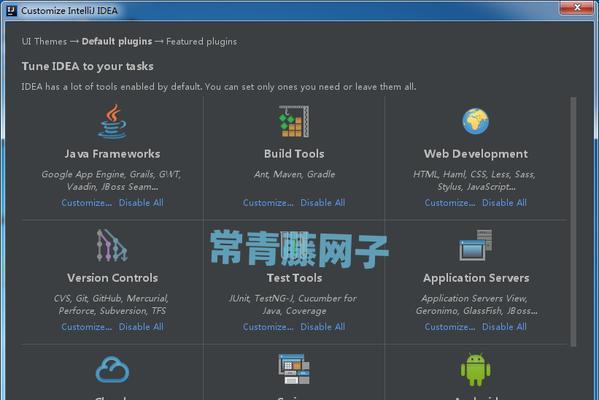
Task: Disable All Test Tools plugins
Action: pos(323,327)
